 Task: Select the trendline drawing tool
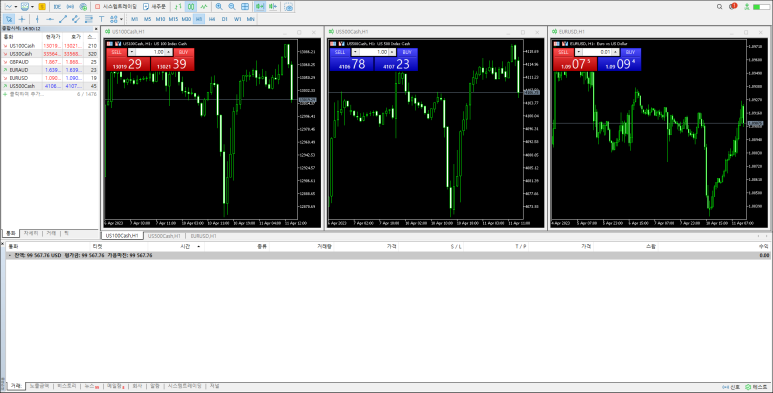coord(63,19)
